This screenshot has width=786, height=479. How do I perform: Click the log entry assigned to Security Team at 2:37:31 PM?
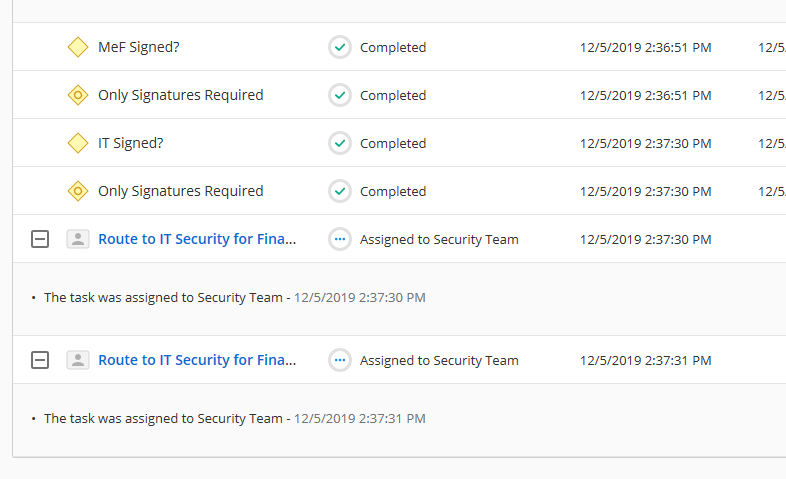click(235, 418)
